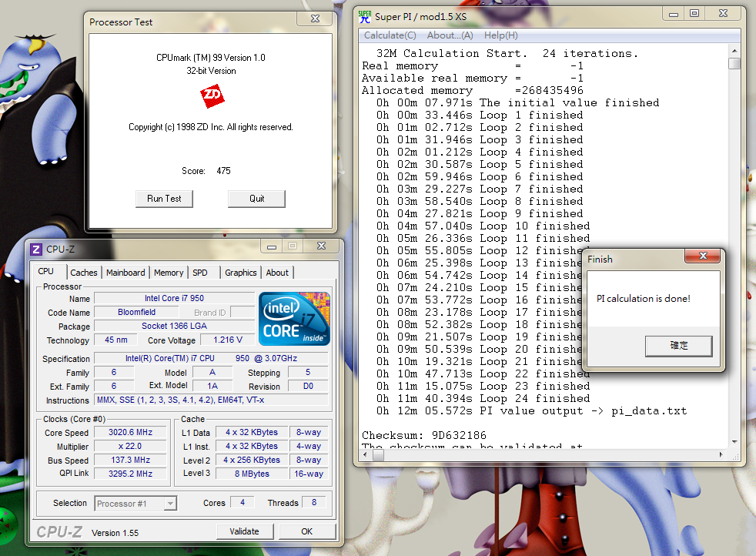Open Calculate(C) menu in Super PI

390,35
